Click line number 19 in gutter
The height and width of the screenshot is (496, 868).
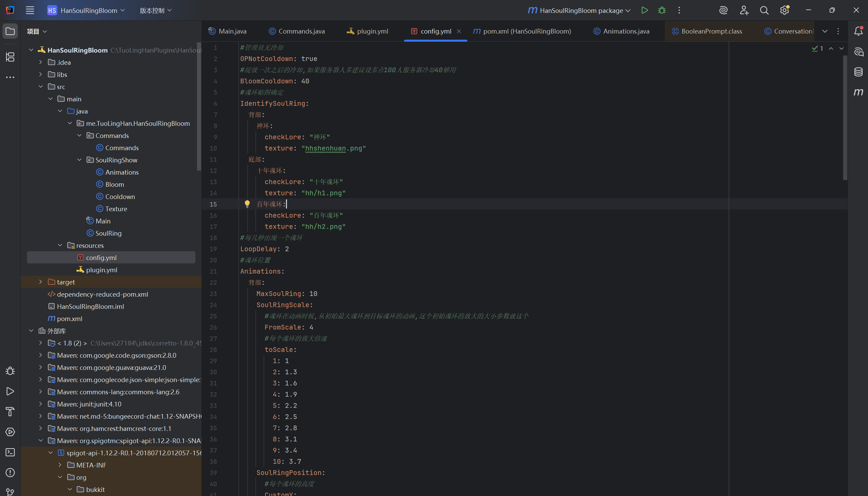(213, 249)
